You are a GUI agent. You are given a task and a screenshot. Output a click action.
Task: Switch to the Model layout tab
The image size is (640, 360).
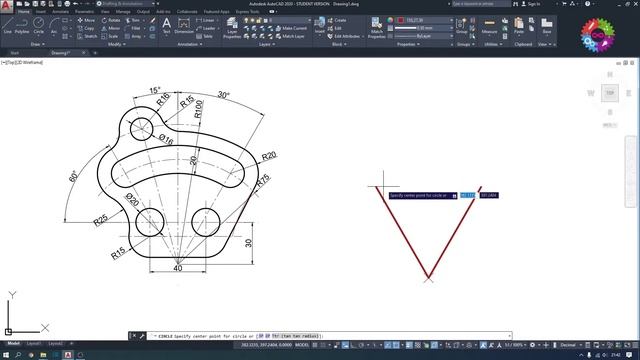[13, 344]
